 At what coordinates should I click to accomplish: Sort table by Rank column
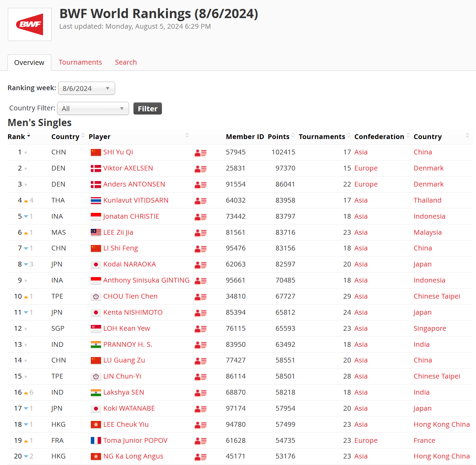pyautogui.click(x=19, y=137)
